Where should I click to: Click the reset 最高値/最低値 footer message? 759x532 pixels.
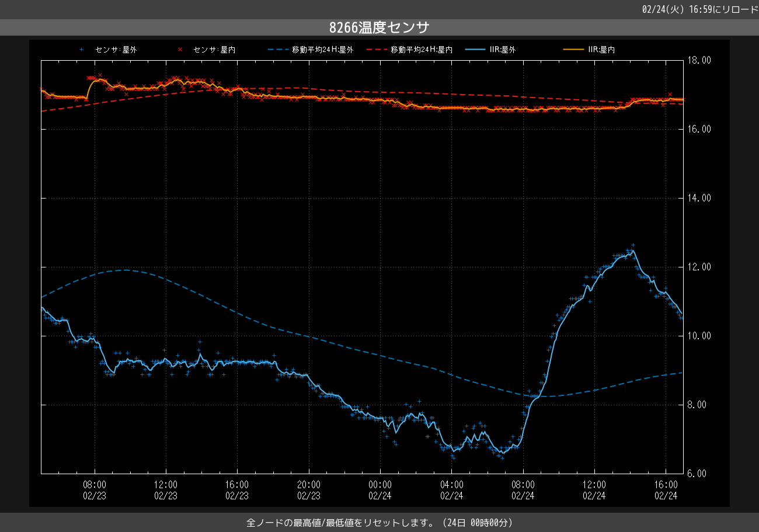pyautogui.click(x=379, y=523)
